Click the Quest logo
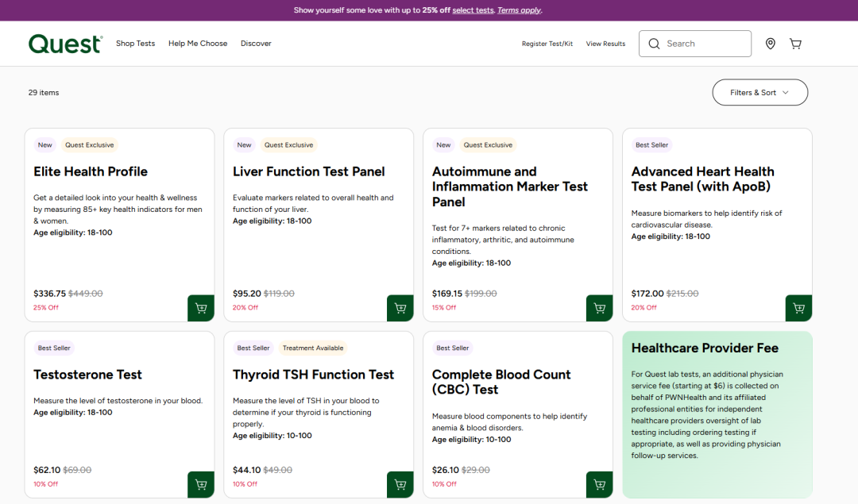 tap(65, 44)
